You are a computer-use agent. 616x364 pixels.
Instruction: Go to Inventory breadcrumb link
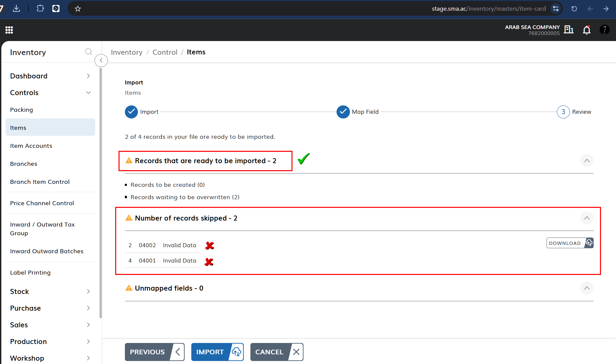(127, 52)
